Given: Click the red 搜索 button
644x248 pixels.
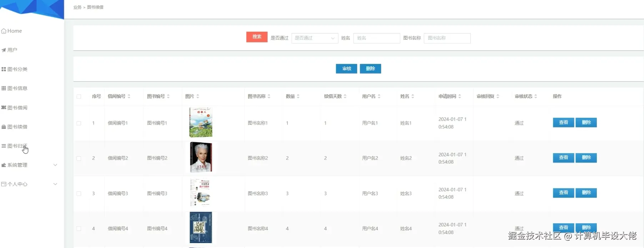Looking at the screenshot, I should coord(257,37).
